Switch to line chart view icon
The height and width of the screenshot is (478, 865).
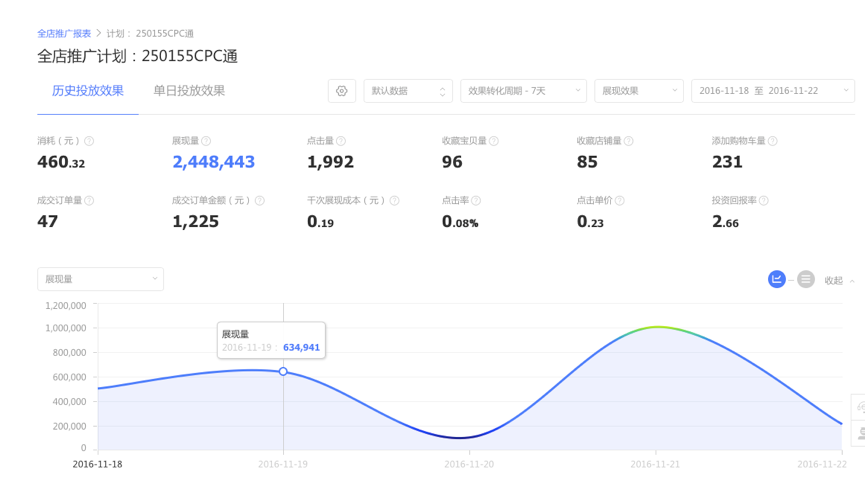pyautogui.click(x=777, y=280)
